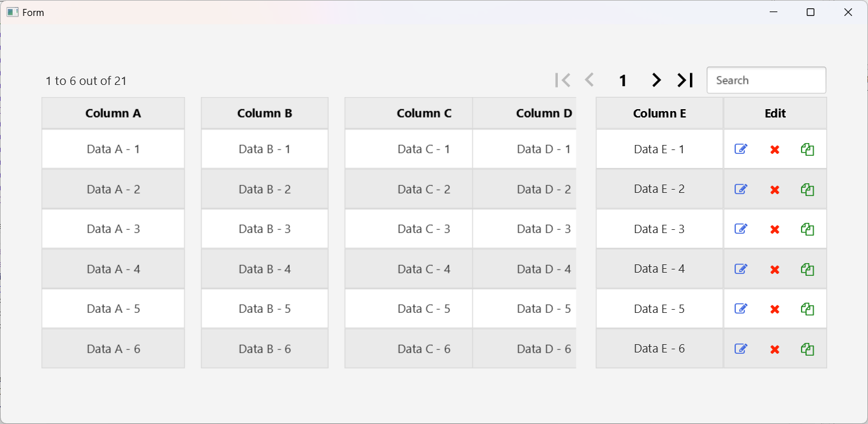The width and height of the screenshot is (868, 424).
Task: Select the Column C header
Action: point(424,114)
